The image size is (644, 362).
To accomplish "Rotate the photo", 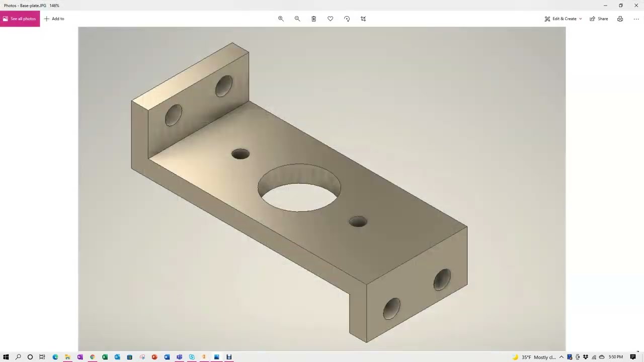I will pos(347,19).
